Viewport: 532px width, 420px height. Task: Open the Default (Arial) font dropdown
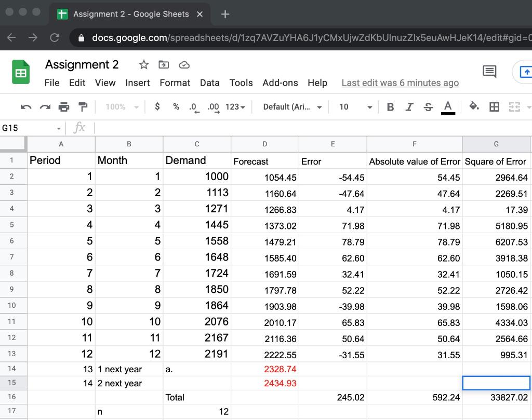pyautogui.click(x=292, y=107)
